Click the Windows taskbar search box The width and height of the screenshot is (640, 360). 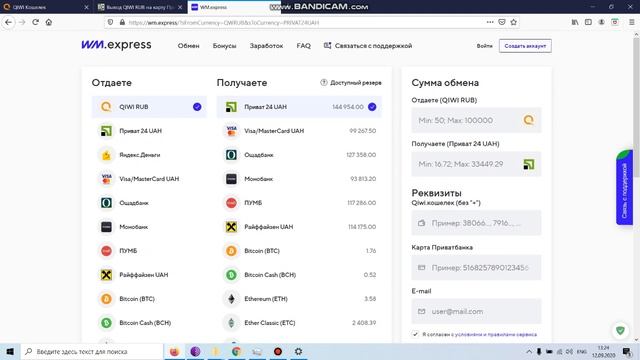click(x=92, y=351)
